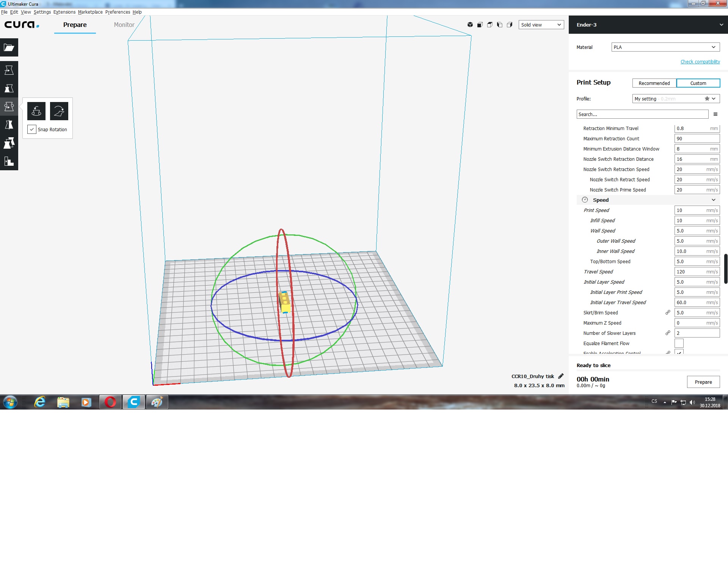Click the settings Search field
Image resolution: width=728 pixels, height=584 pixels.
pos(642,114)
